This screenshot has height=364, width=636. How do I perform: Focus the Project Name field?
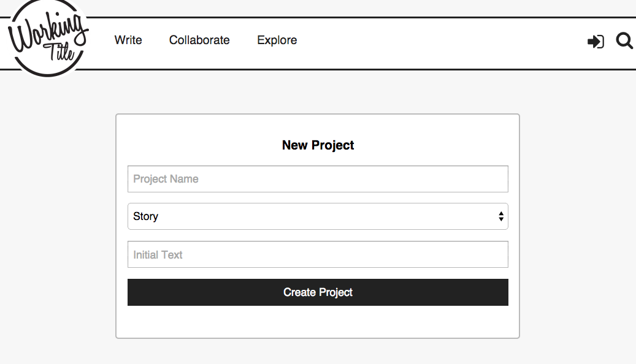pyautogui.click(x=318, y=179)
